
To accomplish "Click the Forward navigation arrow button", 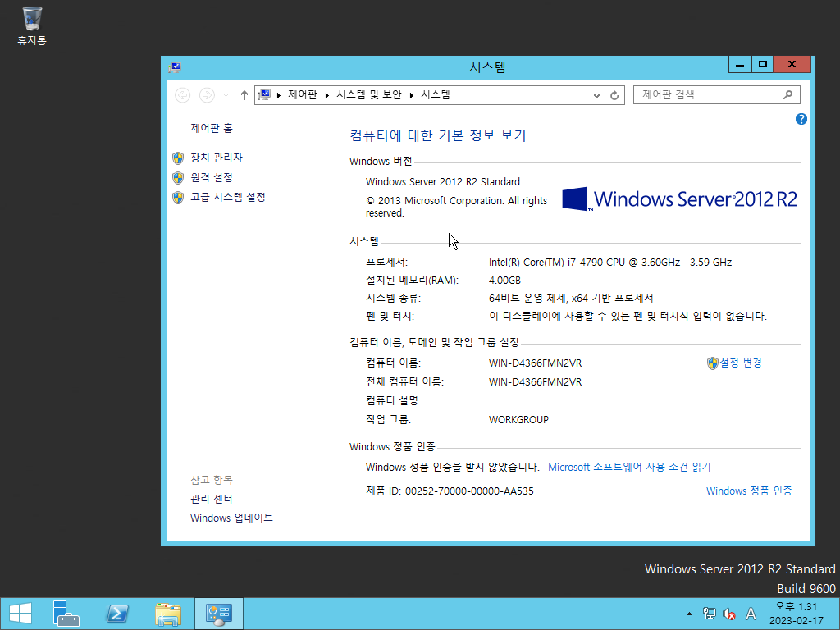I will point(207,95).
